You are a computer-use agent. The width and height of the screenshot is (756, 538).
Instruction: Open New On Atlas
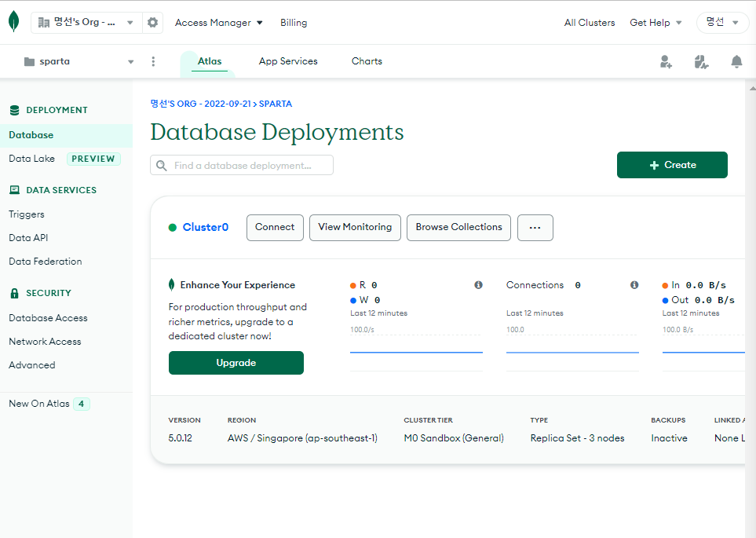(x=39, y=404)
